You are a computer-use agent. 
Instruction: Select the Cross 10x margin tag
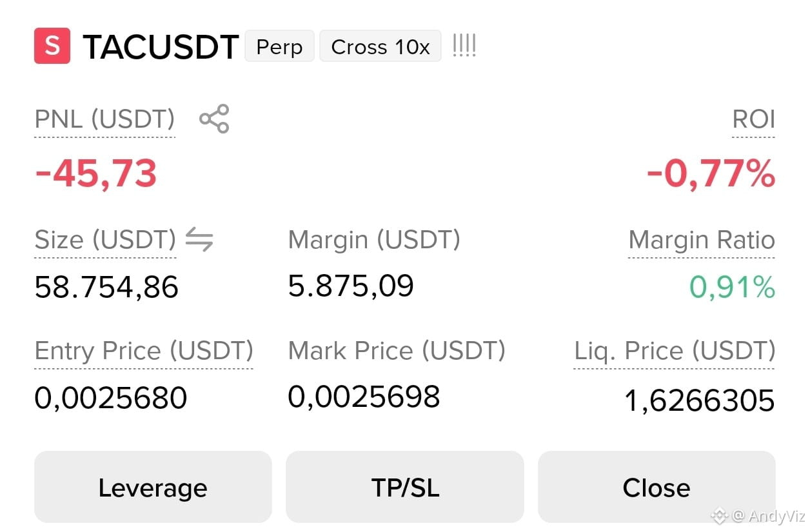tap(380, 46)
